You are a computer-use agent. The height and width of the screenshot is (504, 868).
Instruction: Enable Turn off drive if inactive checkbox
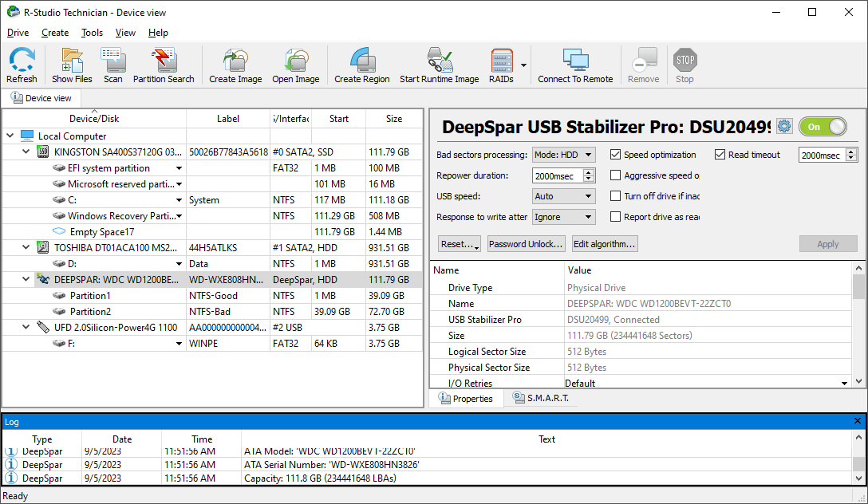(x=615, y=196)
